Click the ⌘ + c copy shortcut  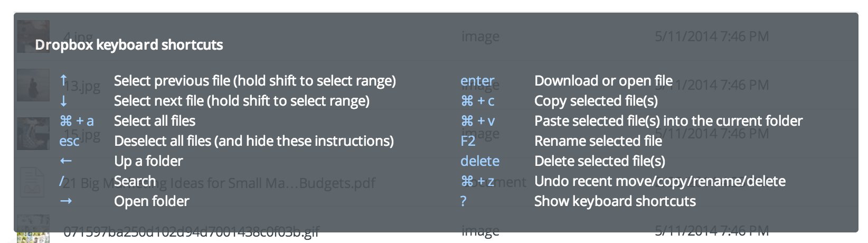[x=478, y=101]
